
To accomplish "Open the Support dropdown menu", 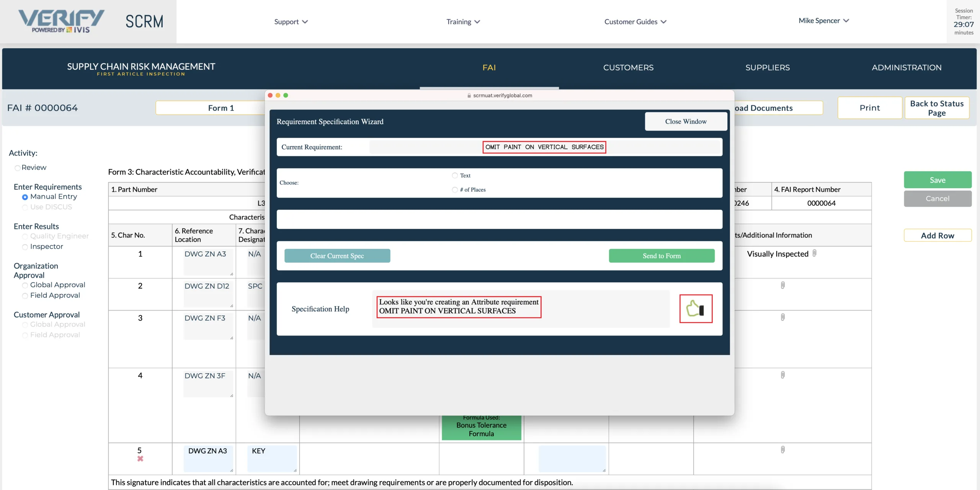I will coord(291,22).
